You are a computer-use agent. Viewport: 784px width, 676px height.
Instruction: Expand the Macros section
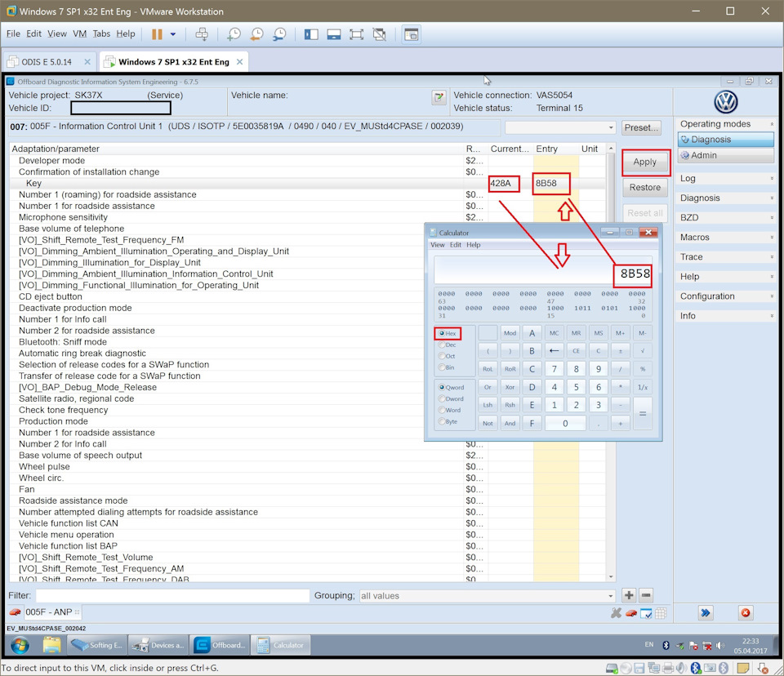772,237
